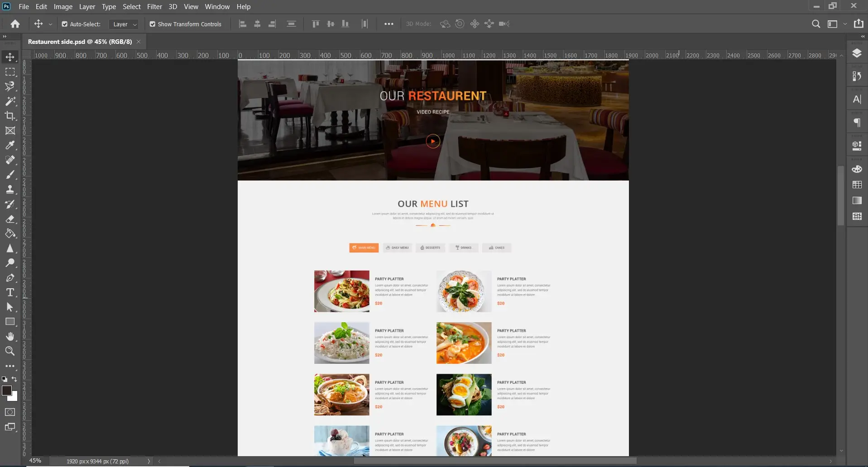Image resolution: width=868 pixels, height=467 pixels.
Task: Open the foreground color swatch
Action: click(x=7, y=391)
